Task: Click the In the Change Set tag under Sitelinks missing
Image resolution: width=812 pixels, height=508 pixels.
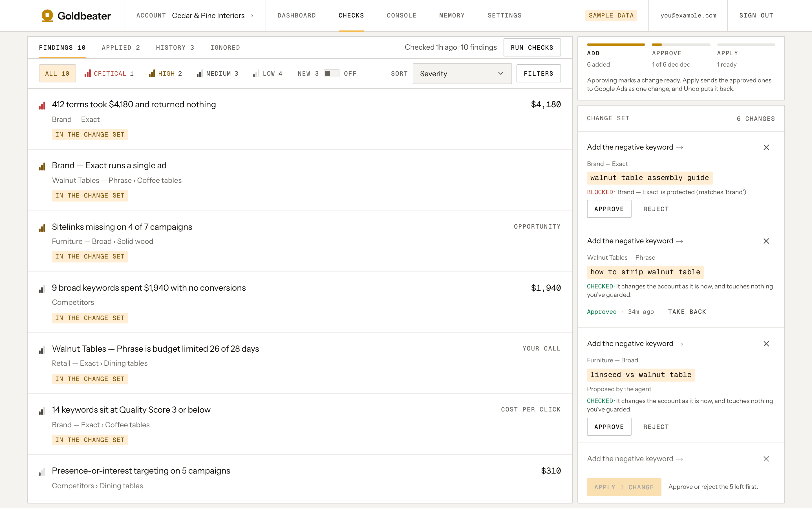Action: coord(90,256)
